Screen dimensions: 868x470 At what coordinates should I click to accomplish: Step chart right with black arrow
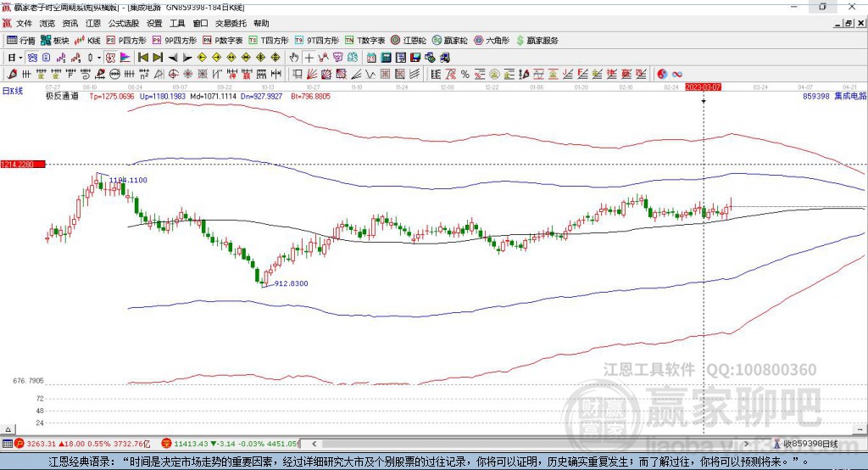(187, 58)
